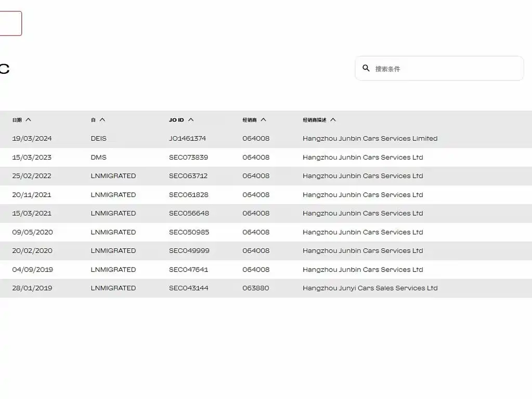The image size is (532, 399).
Task: Click LNMIGRATED in the SEC063712 row
Action: coord(113,176)
